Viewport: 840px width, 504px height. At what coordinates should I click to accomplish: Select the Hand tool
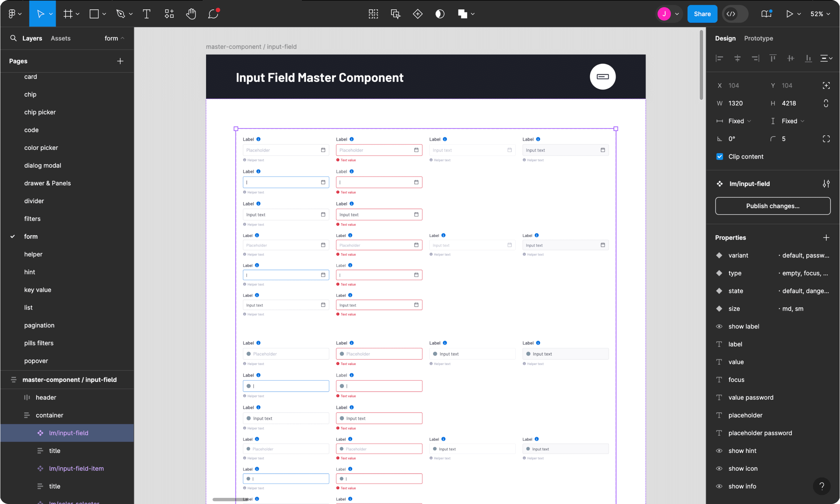click(x=191, y=14)
